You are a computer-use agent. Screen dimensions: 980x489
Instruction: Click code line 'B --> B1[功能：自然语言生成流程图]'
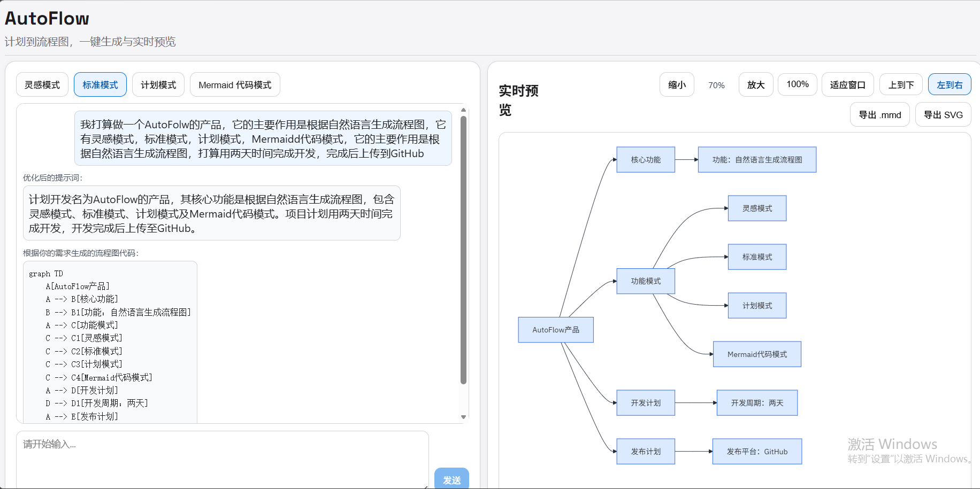point(118,312)
